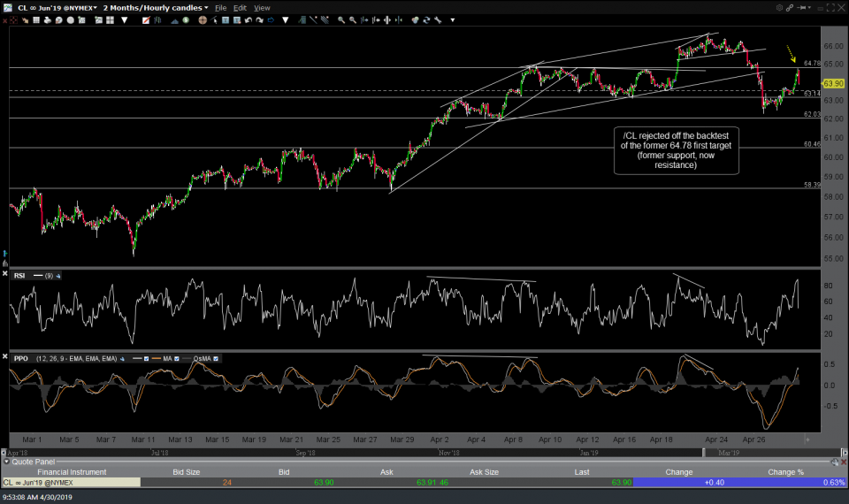
Task: Open the View menu
Action: [x=262, y=8]
